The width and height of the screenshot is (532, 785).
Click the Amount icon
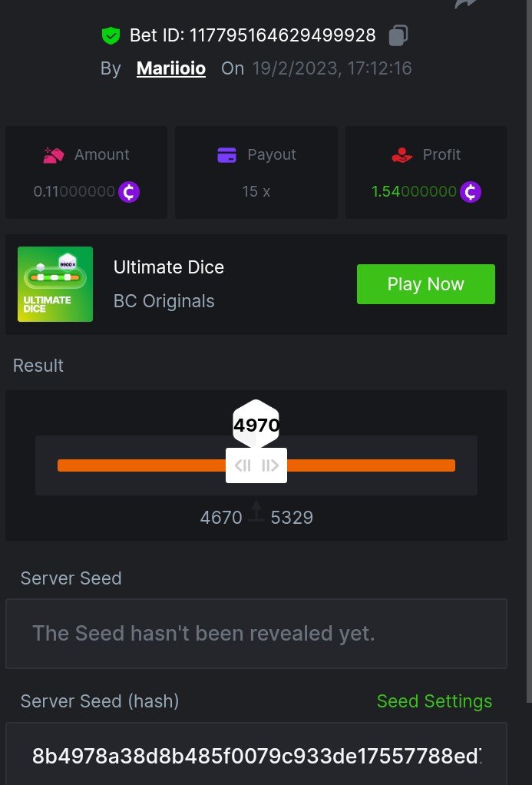pos(53,155)
